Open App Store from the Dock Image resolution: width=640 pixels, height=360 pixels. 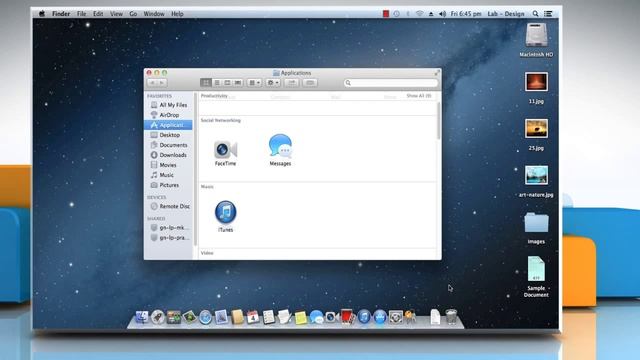(380, 317)
